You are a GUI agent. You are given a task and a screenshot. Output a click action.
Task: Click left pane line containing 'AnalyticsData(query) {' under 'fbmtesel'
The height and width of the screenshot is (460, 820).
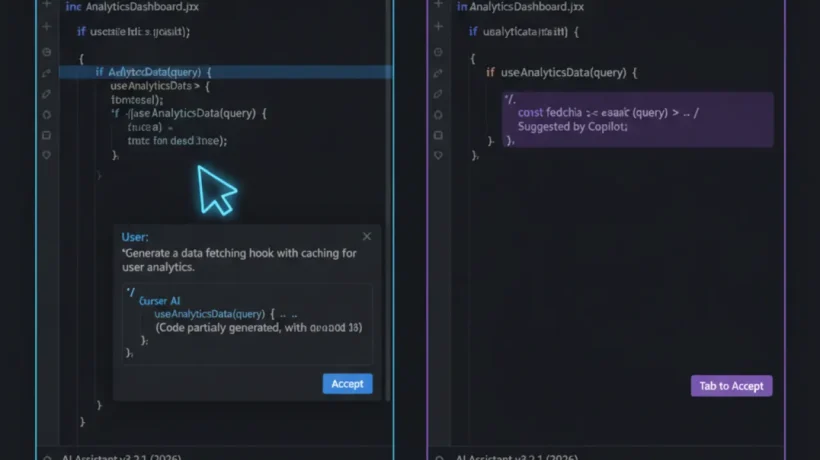(x=188, y=113)
